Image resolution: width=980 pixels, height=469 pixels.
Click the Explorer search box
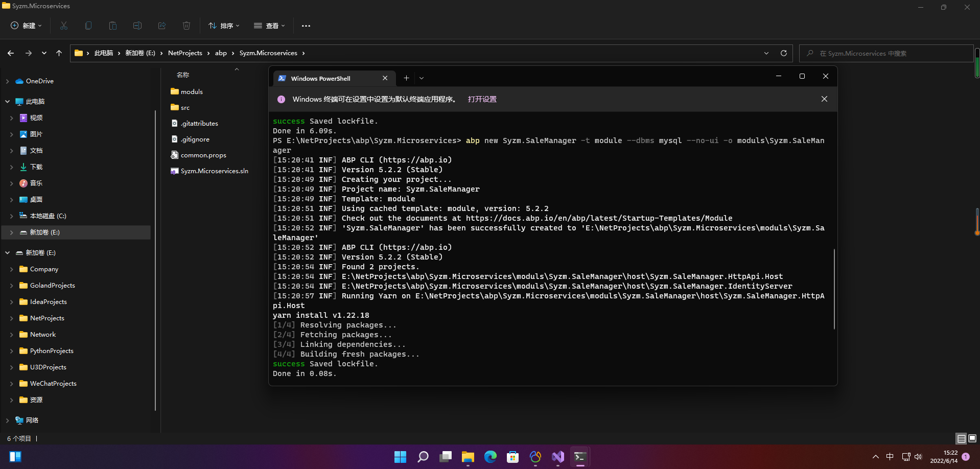885,53
